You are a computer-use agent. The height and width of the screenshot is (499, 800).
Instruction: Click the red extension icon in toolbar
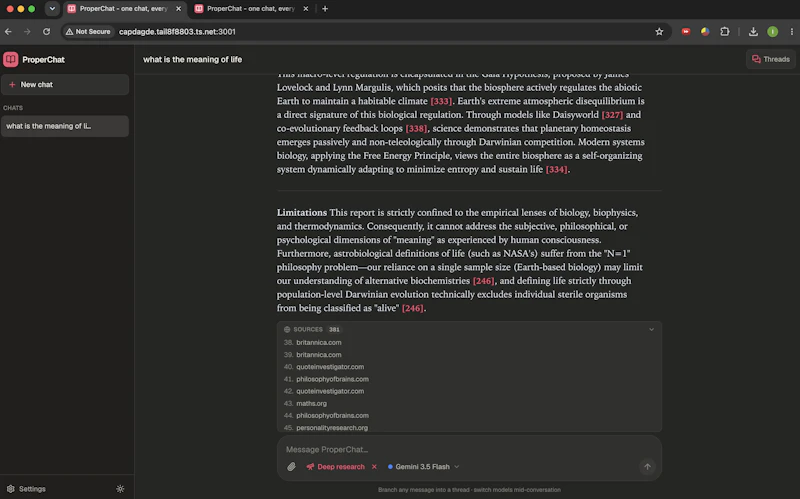686,32
